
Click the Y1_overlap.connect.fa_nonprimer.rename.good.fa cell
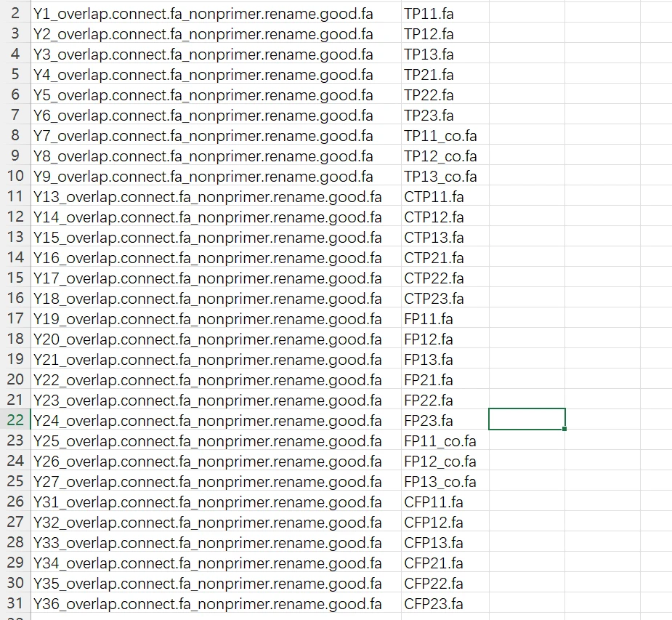point(203,14)
